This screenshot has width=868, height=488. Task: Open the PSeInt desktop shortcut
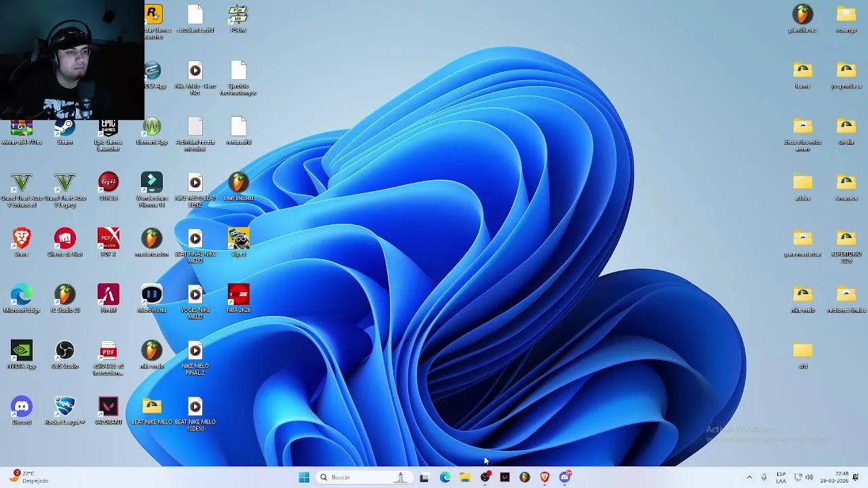point(239,18)
